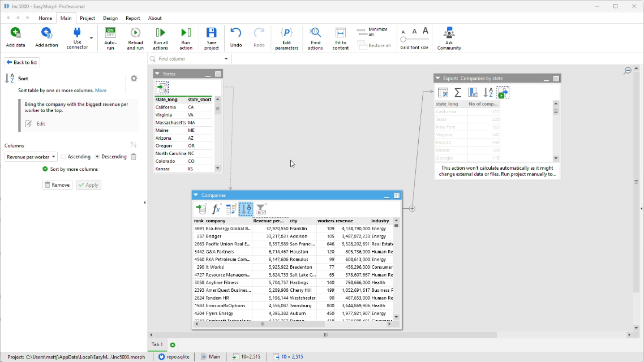Select the Sort action icon in Companies

tap(246, 209)
